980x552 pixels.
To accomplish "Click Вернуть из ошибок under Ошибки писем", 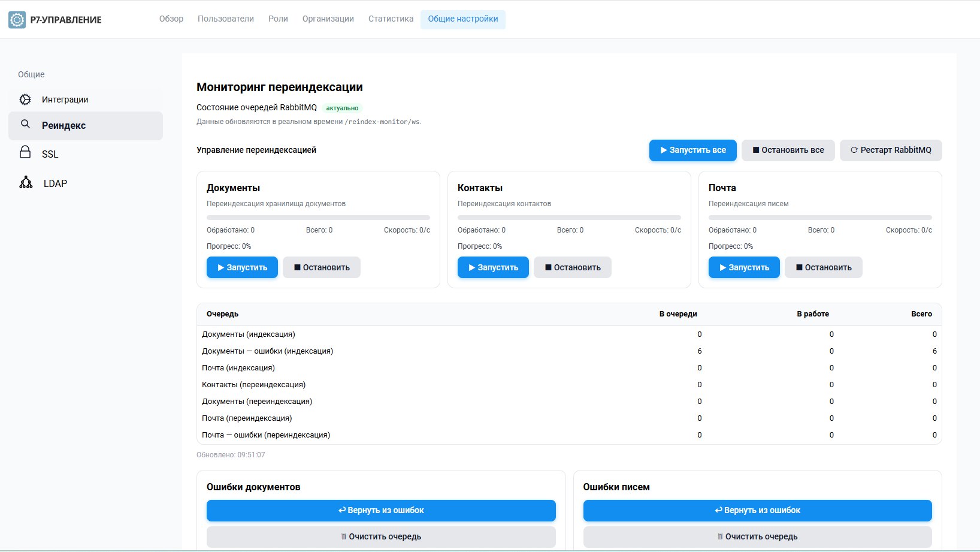I will tap(758, 511).
